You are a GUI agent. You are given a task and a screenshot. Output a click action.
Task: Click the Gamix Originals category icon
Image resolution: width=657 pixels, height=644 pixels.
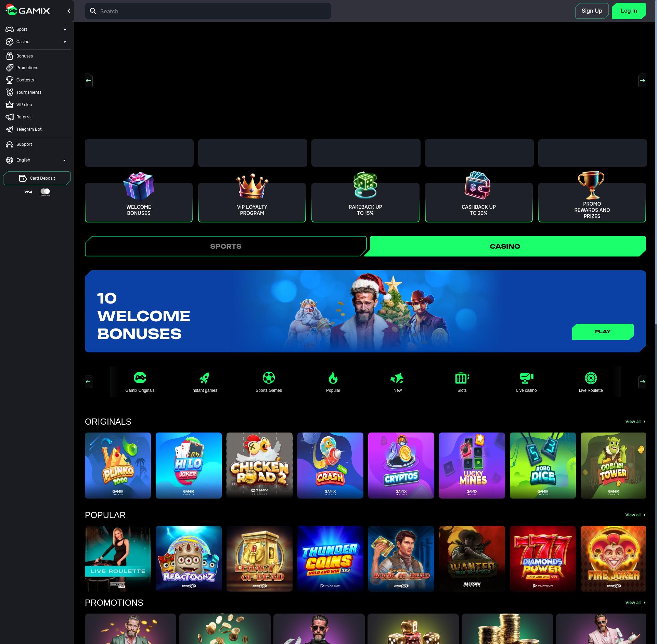pyautogui.click(x=140, y=378)
